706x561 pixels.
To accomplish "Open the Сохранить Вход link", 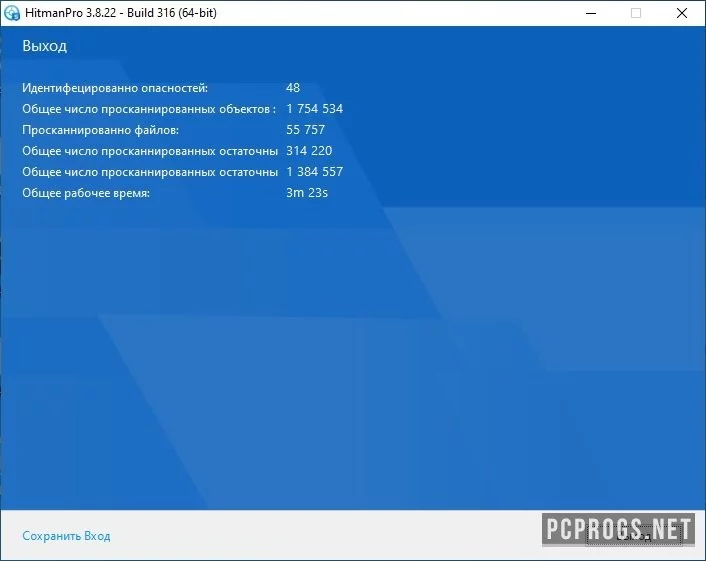I will [66, 536].
